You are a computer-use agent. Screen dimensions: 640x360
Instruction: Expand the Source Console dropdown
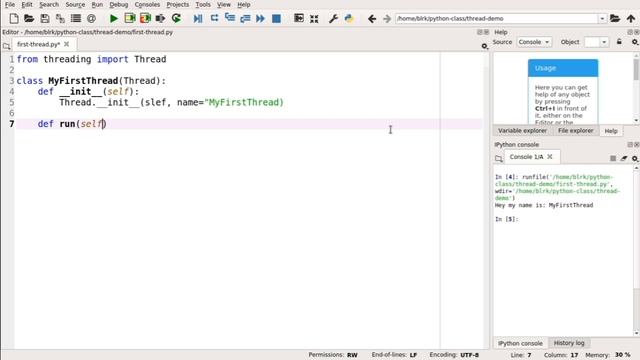coord(534,42)
